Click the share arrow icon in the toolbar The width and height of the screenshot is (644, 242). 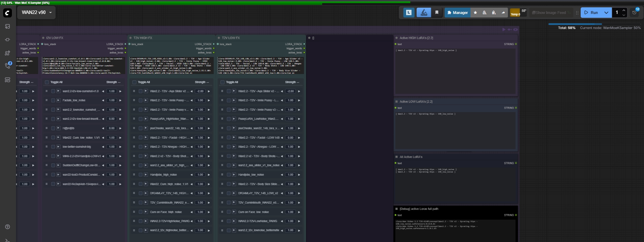503,13
